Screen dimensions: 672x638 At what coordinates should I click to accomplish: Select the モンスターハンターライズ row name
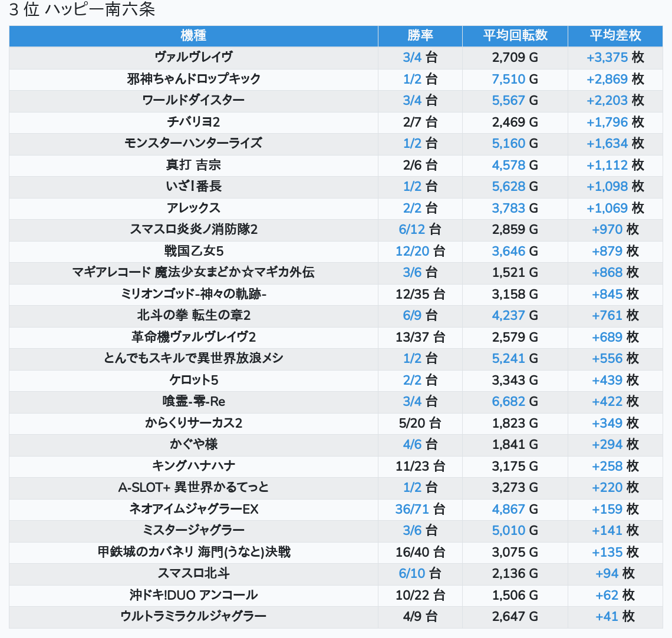point(193,143)
